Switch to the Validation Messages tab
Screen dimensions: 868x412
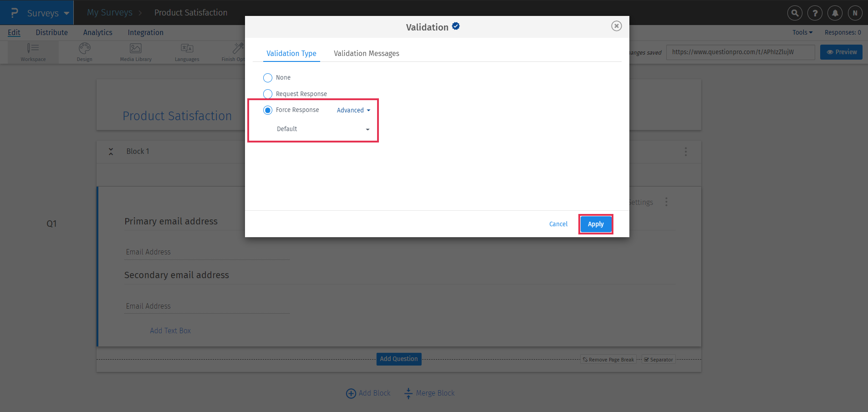pyautogui.click(x=366, y=53)
